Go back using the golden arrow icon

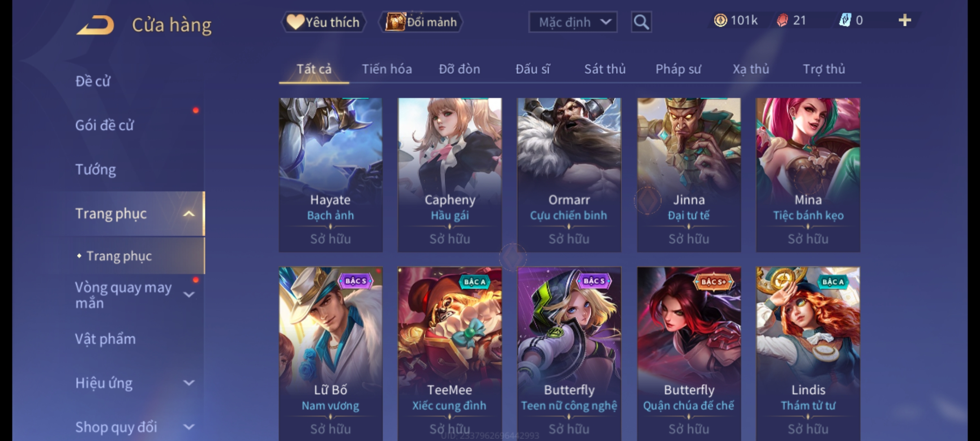pos(95,25)
